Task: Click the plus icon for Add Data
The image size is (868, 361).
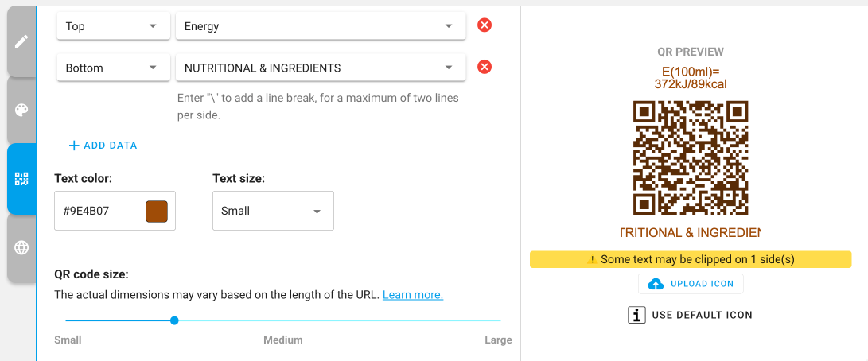Action: pyautogui.click(x=74, y=146)
